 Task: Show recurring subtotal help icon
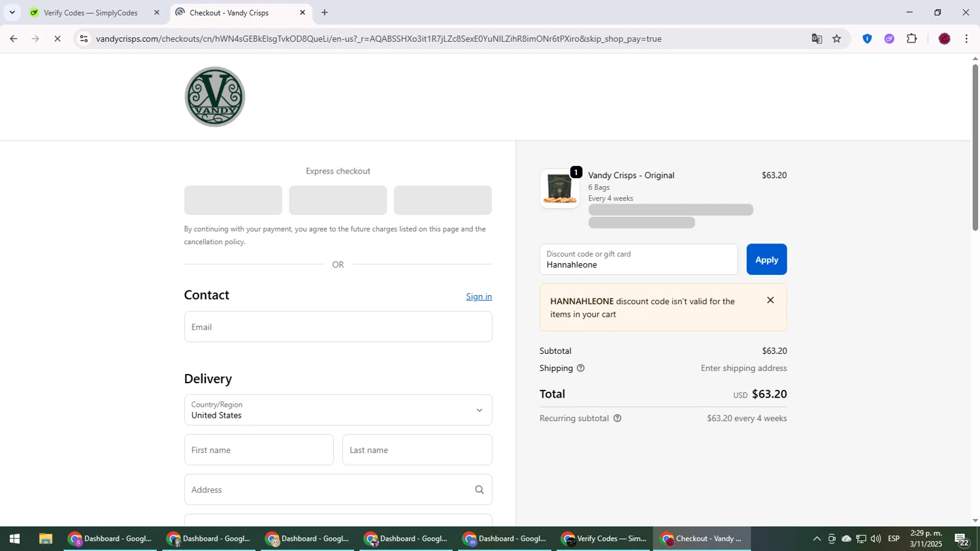[617, 418]
